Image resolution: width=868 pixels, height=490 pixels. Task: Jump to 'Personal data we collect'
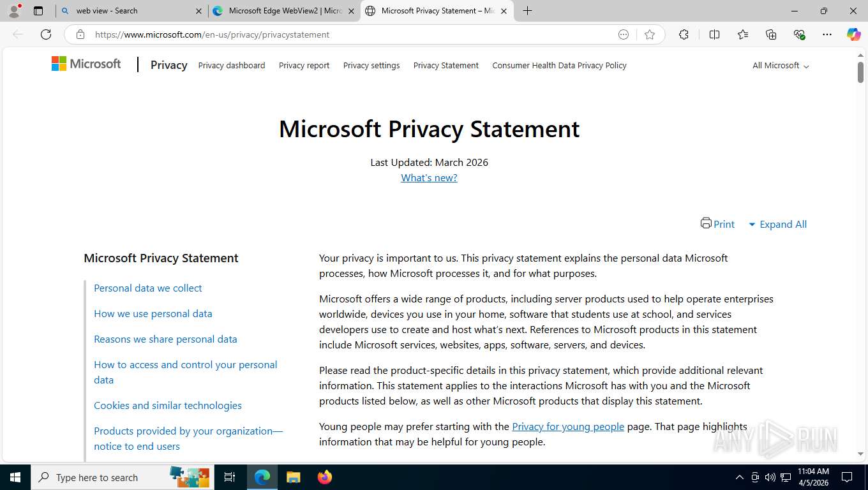tap(148, 288)
